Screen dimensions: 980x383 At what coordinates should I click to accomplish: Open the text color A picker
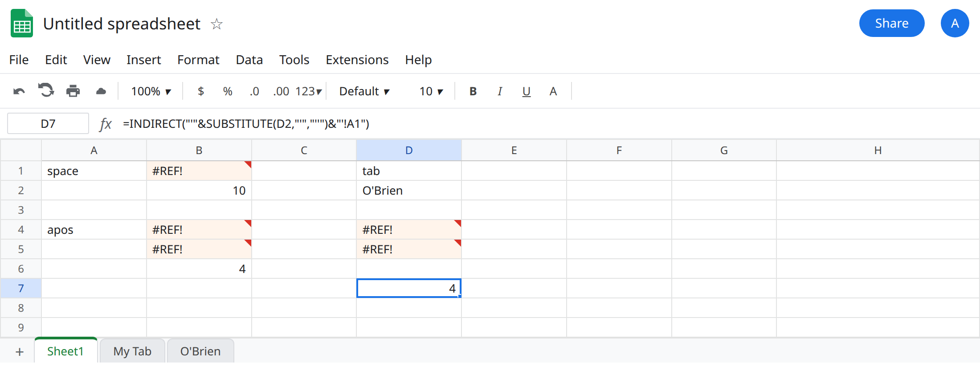coord(553,91)
